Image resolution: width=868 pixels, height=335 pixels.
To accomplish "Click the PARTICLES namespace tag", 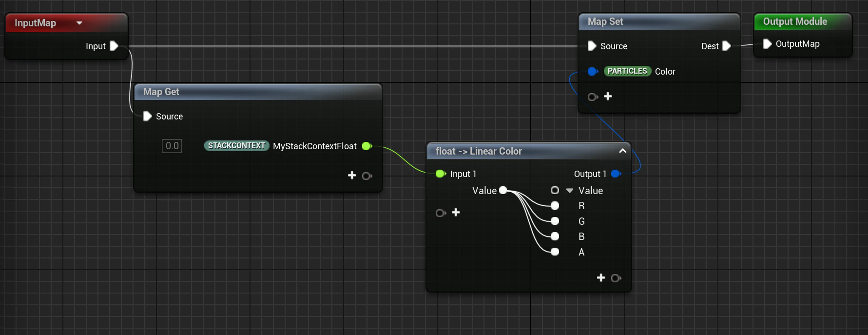I will (x=627, y=71).
